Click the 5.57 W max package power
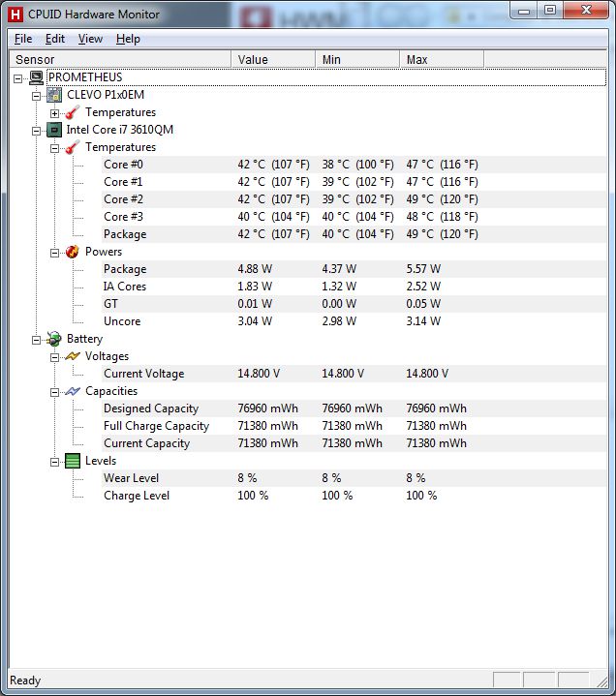This screenshot has width=616, height=696. 423,269
